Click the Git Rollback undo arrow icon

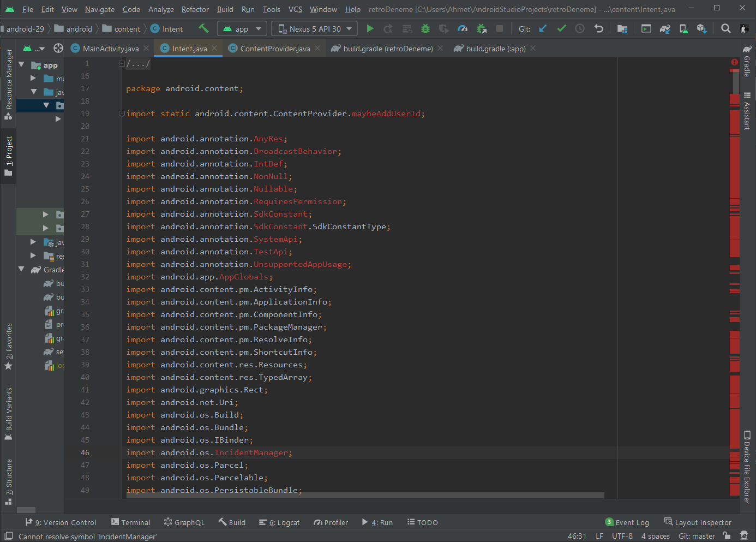click(598, 29)
